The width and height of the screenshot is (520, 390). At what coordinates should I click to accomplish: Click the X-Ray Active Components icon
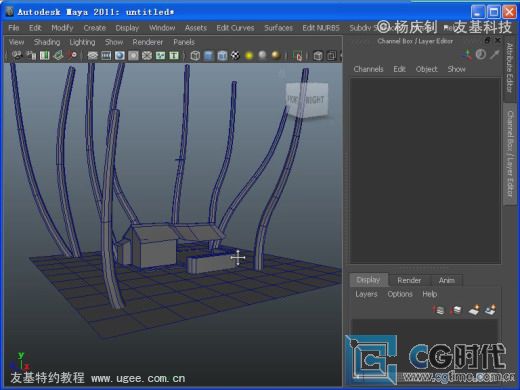[x=332, y=55]
